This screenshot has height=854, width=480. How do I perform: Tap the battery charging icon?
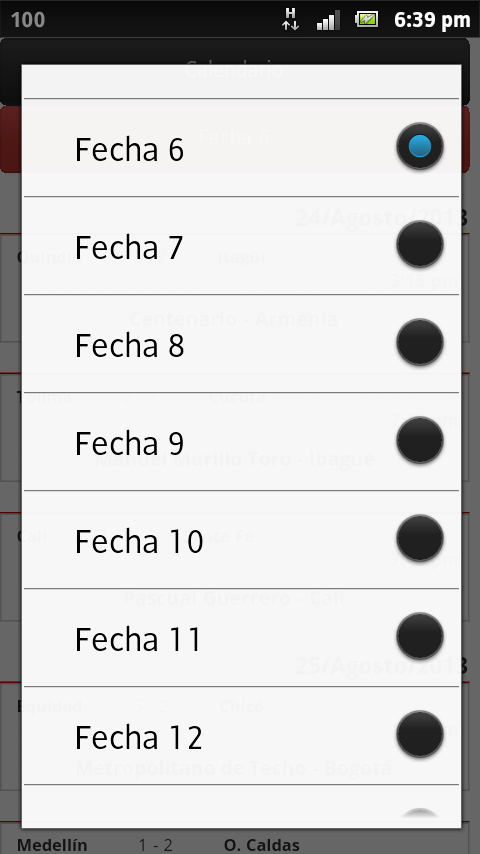(x=367, y=20)
